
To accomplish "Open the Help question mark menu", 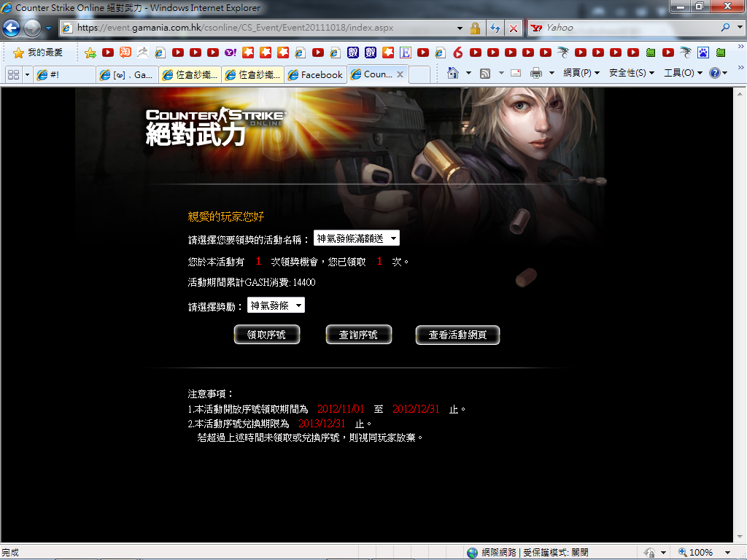I will (718, 73).
